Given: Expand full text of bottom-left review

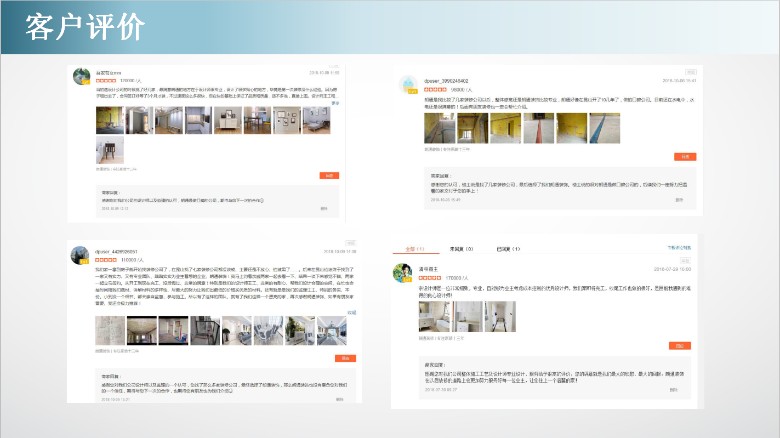Looking at the screenshot, I should [x=347, y=311].
